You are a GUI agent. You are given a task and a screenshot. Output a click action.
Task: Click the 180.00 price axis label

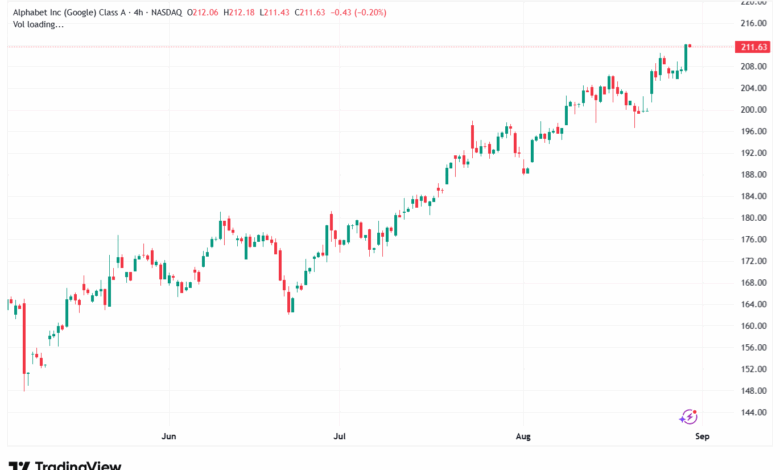tap(751, 218)
